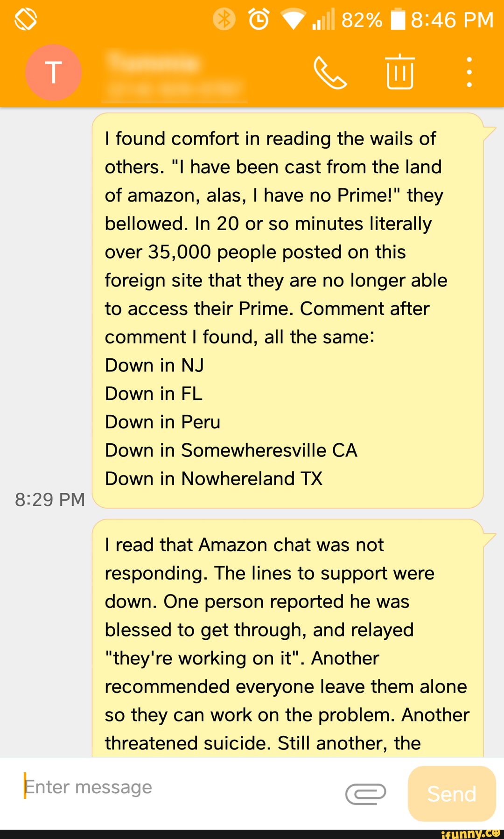Tap the contact avatar with letter T
This screenshot has height=839, width=504.
[x=54, y=72]
